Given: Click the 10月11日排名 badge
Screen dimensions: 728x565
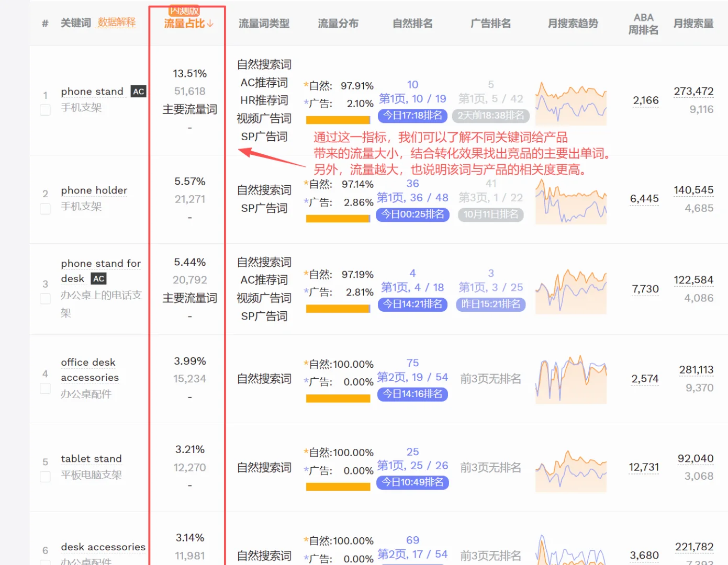Looking at the screenshot, I should pyautogui.click(x=491, y=214).
